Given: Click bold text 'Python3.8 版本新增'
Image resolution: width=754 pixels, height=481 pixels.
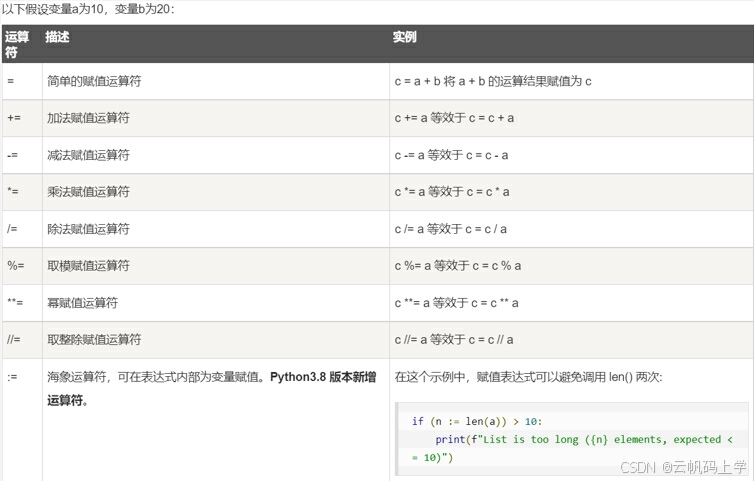Looking at the screenshot, I should [323, 377].
